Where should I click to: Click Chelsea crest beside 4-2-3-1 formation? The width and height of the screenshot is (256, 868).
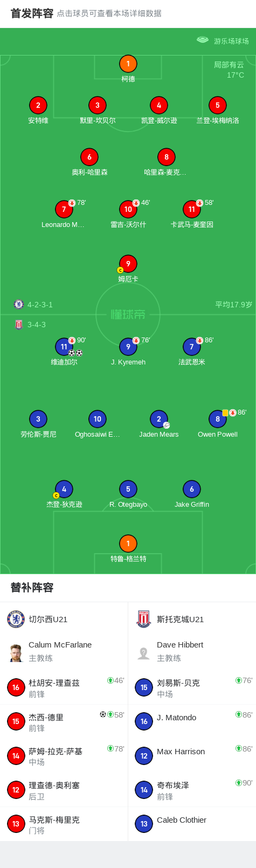pos(19,305)
